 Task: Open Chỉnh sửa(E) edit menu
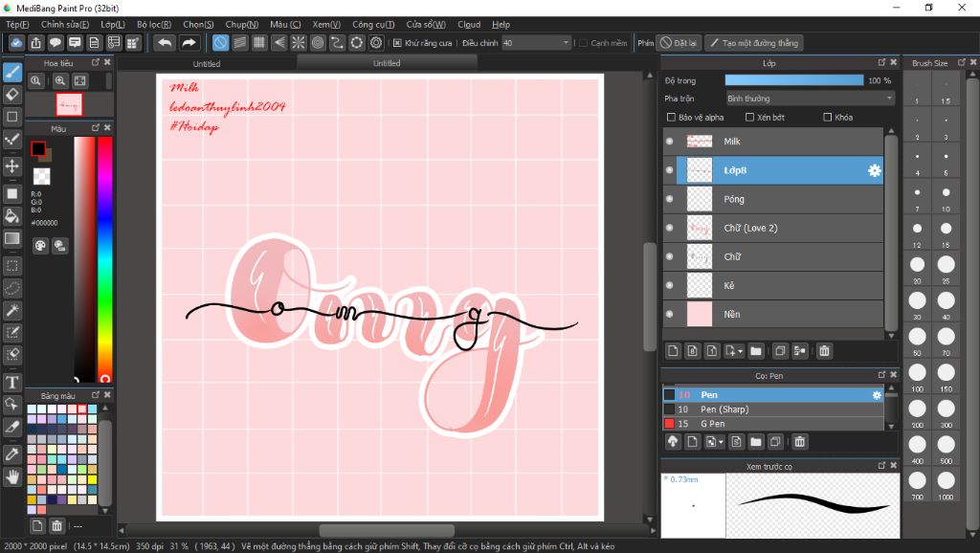65,24
